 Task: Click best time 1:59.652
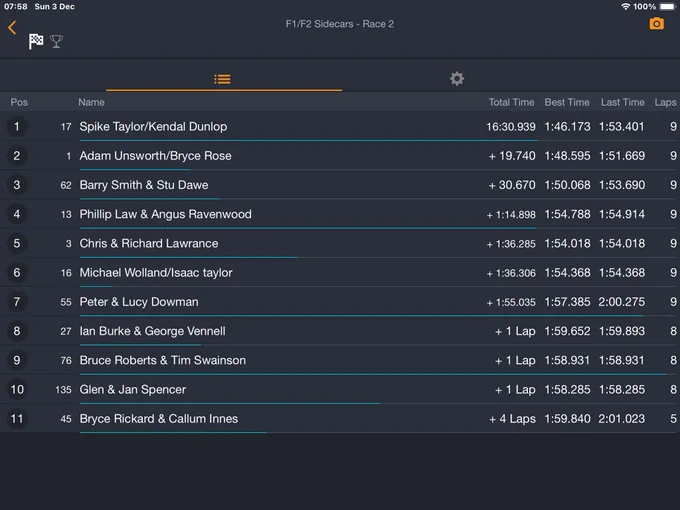click(x=567, y=331)
